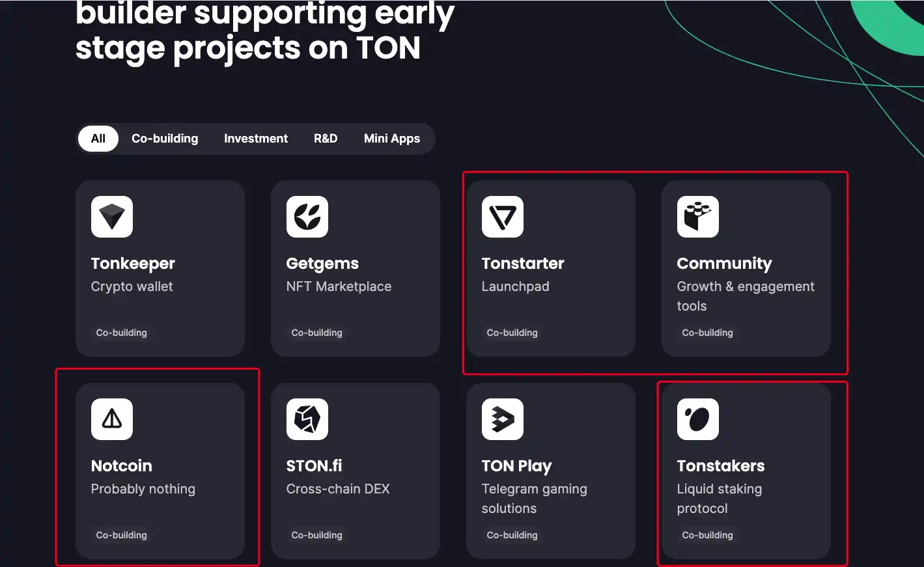
Task: Show R&D projects
Action: tap(326, 139)
